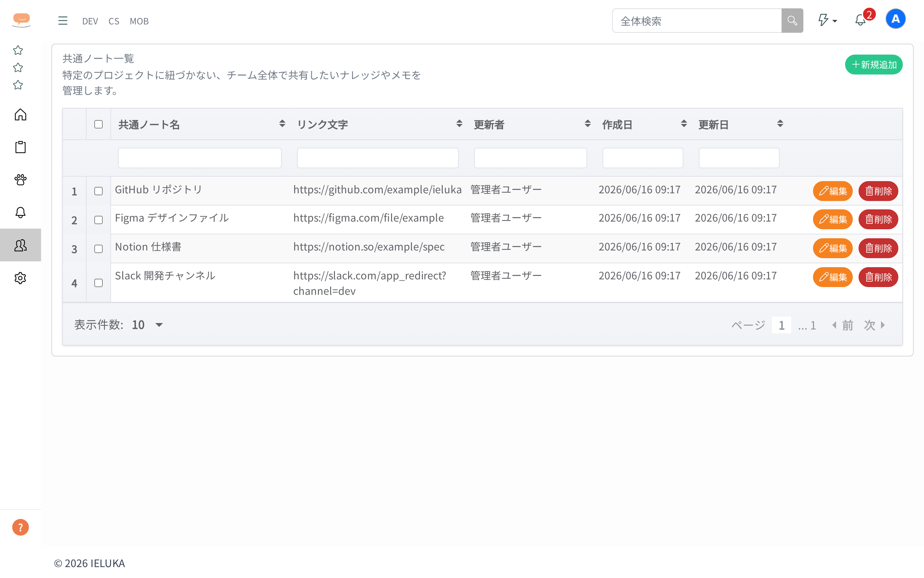
Task: Delete the Figma デザインファイル note
Action: [878, 219]
